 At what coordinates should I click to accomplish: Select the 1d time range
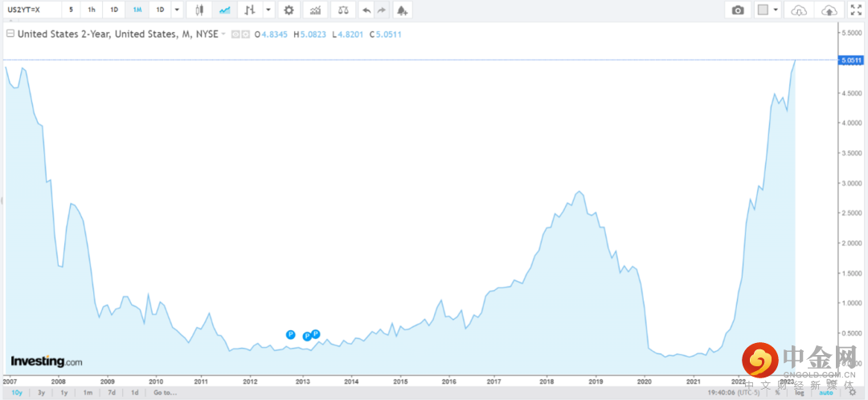tap(134, 393)
